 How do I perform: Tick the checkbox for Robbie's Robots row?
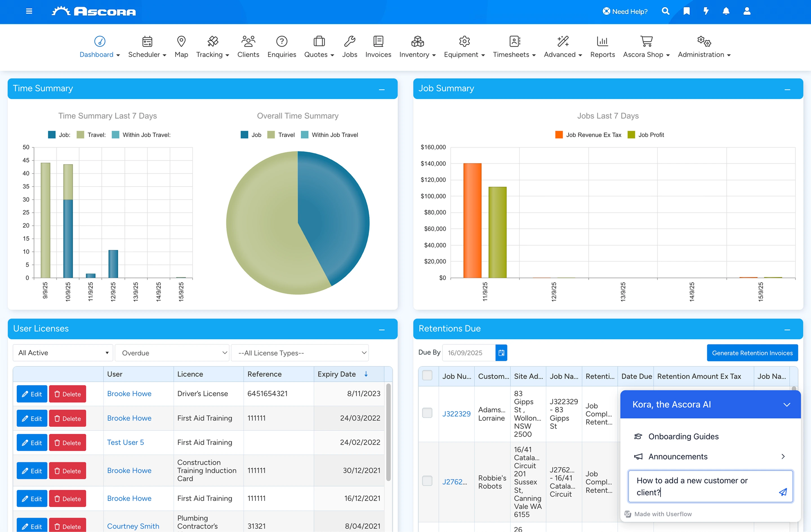pyautogui.click(x=427, y=480)
